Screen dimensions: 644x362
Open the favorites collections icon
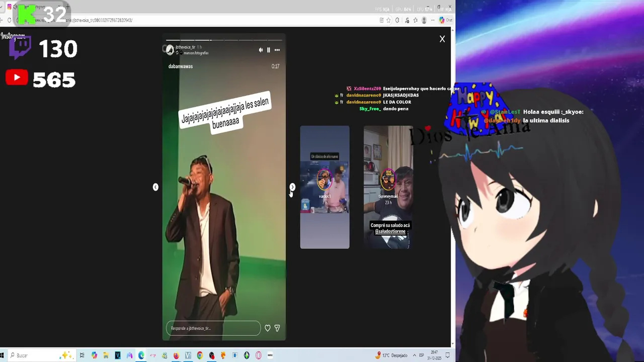pos(416,20)
